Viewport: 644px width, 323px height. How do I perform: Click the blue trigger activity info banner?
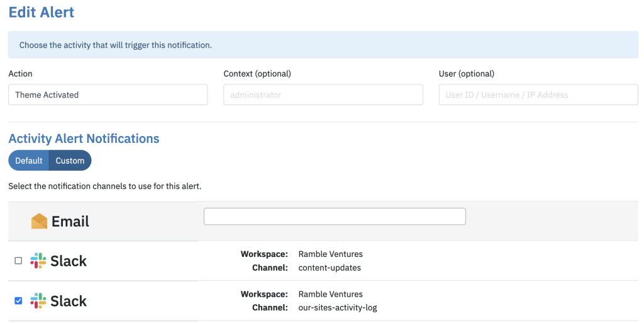323,45
